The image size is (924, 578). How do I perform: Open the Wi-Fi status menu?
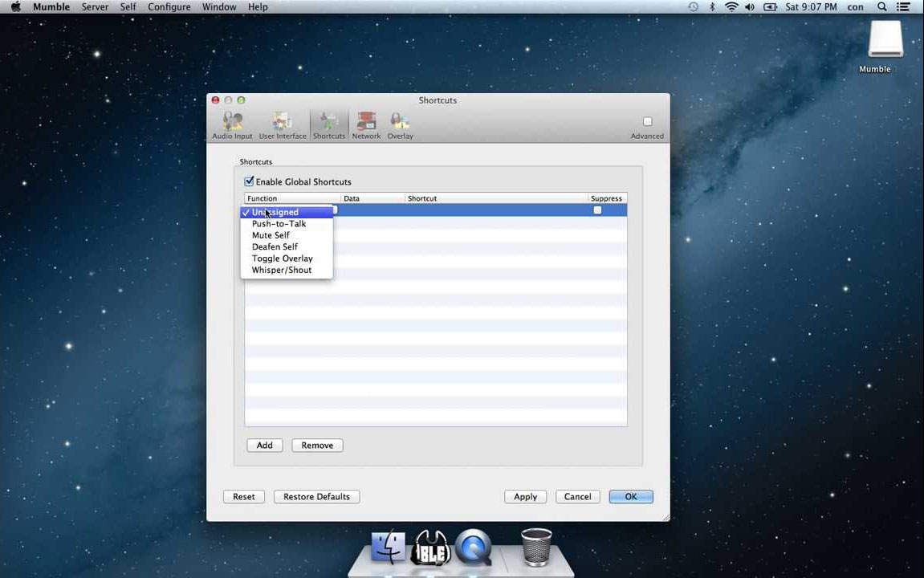(731, 7)
